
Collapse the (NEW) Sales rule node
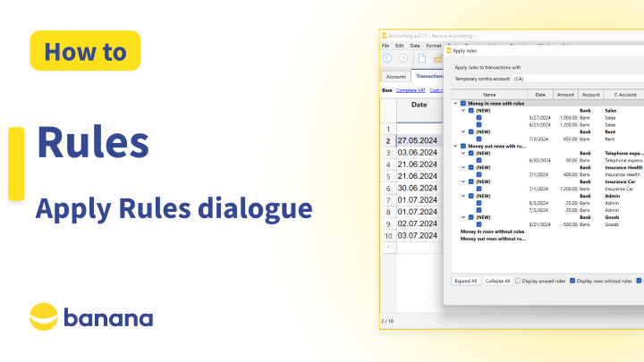tap(463, 111)
